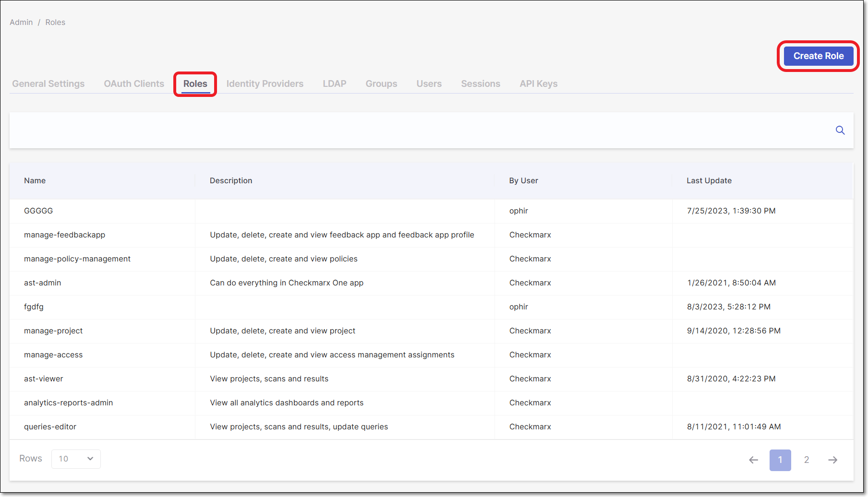Screen dimensions: 868x497
Task: Click ophir user in GGGGG row
Action: click(518, 211)
